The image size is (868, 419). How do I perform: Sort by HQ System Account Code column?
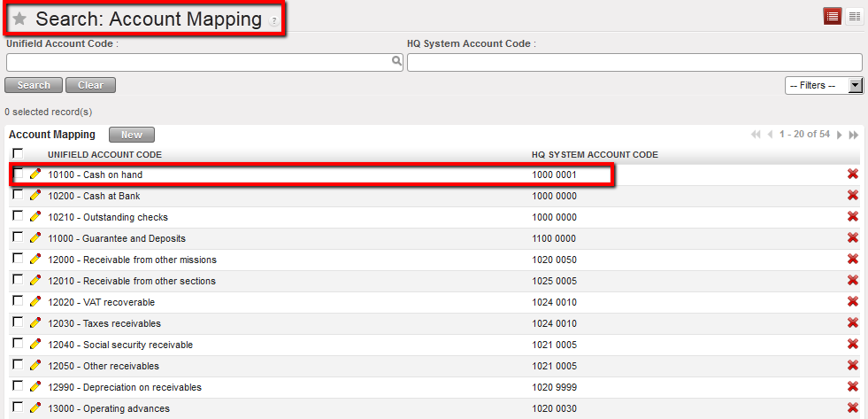[x=595, y=154]
